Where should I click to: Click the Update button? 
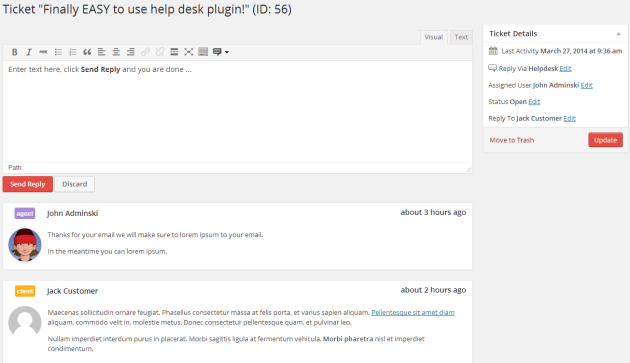[605, 140]
